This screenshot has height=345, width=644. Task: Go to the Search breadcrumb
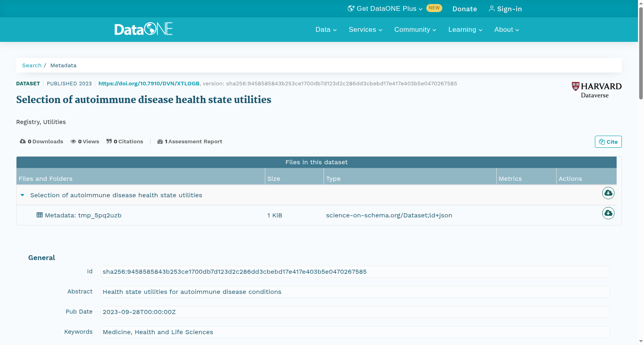(x=32, y=65)
